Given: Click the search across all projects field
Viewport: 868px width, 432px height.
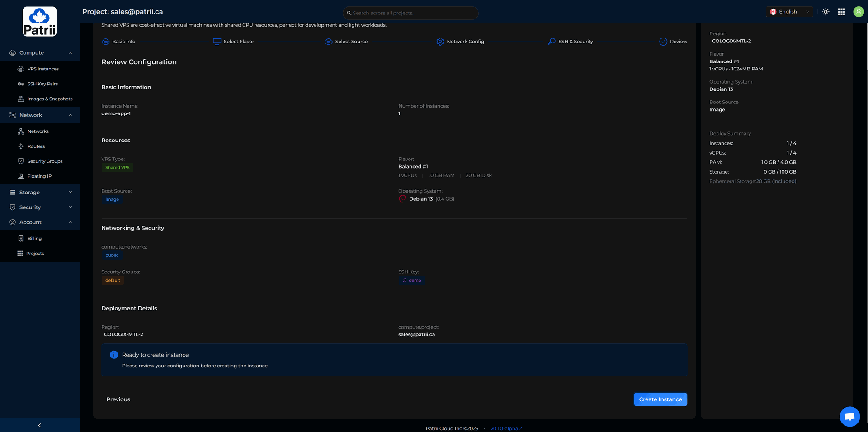Looking at the screenshot, I should coord(410,13).
